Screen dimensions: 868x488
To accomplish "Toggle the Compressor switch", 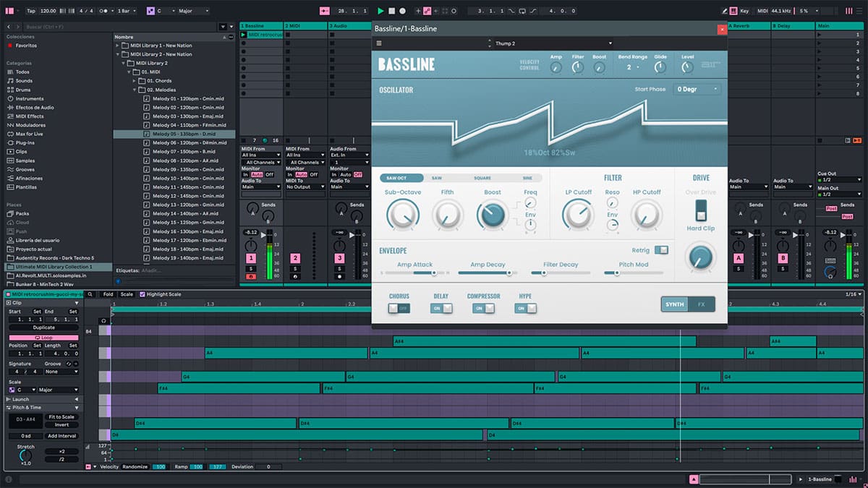I will click(x=483, y=308).
